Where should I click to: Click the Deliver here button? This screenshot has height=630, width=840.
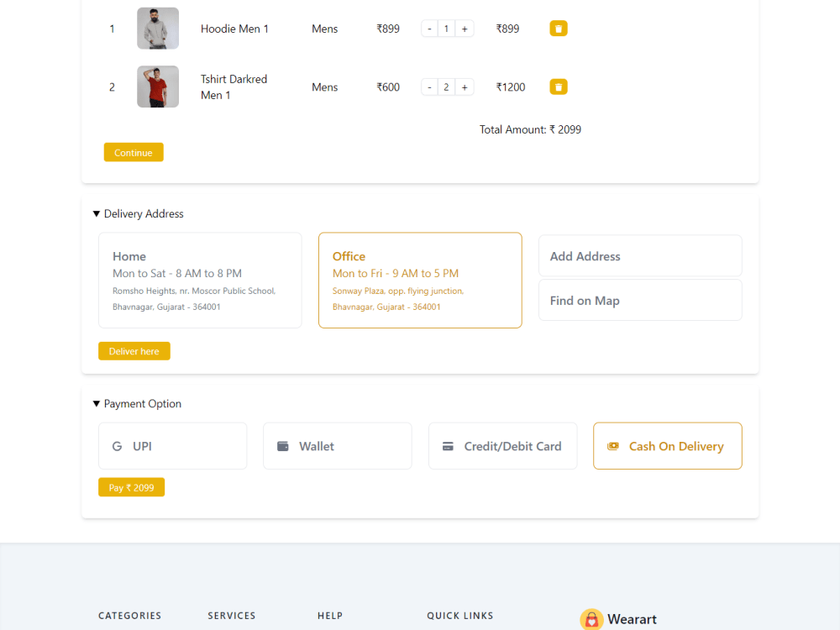[134, 351]
